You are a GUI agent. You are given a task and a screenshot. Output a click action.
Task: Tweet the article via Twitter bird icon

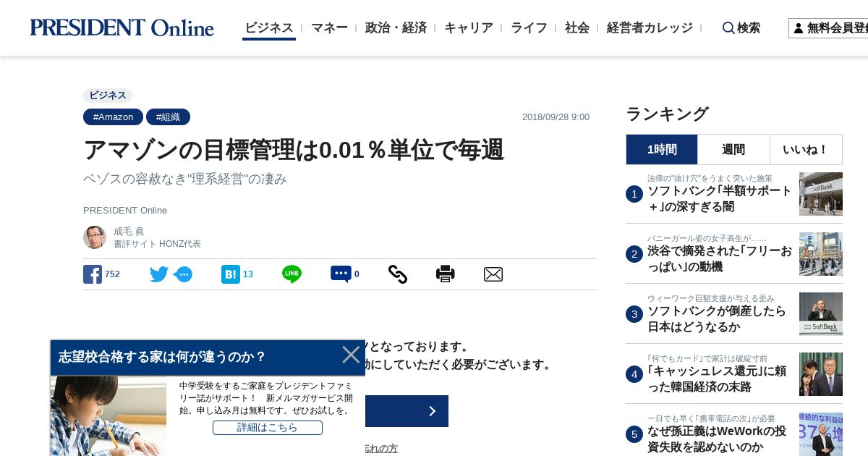159,274
